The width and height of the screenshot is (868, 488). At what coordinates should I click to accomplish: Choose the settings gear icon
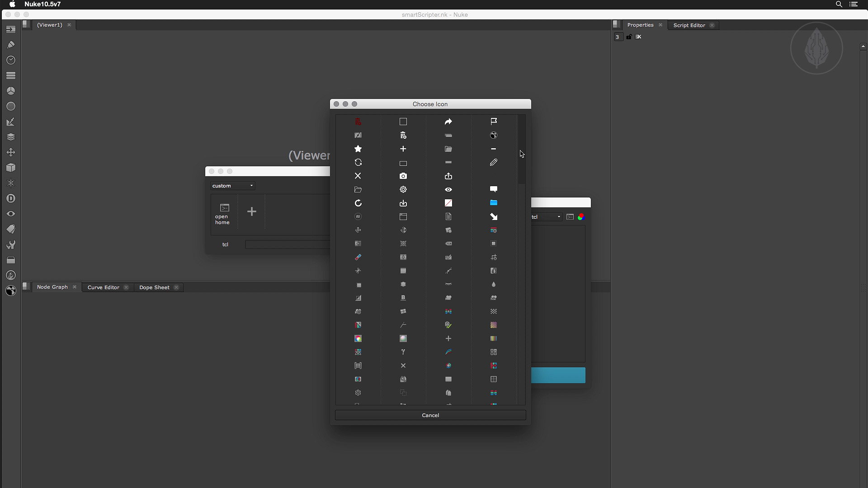click(x=403, y=189)
